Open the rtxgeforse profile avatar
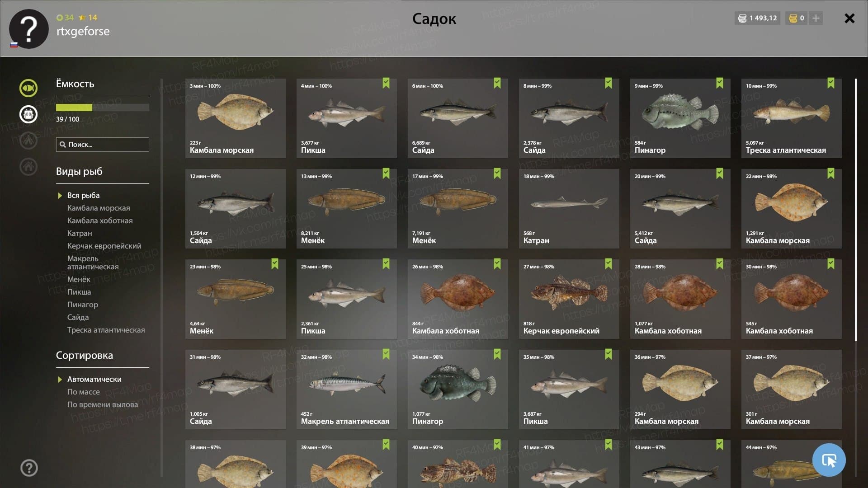Screen dimensions: 868x488 29,29
